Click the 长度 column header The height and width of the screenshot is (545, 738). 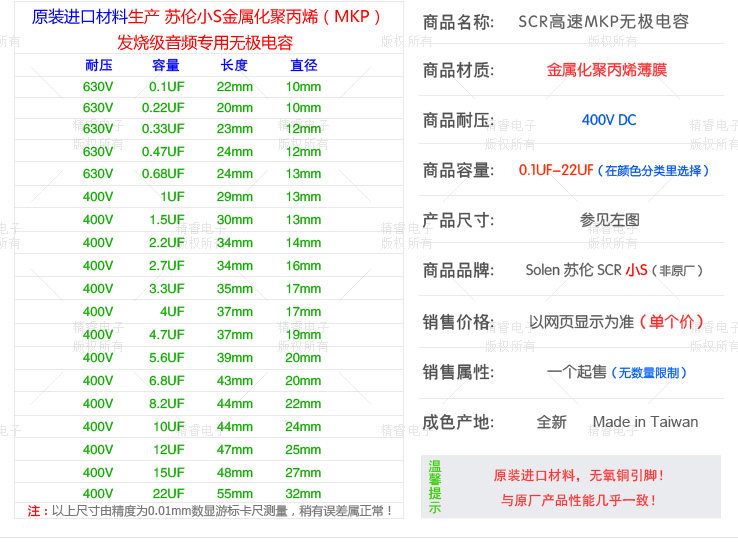pyautogui.click(x=234, y=65)
